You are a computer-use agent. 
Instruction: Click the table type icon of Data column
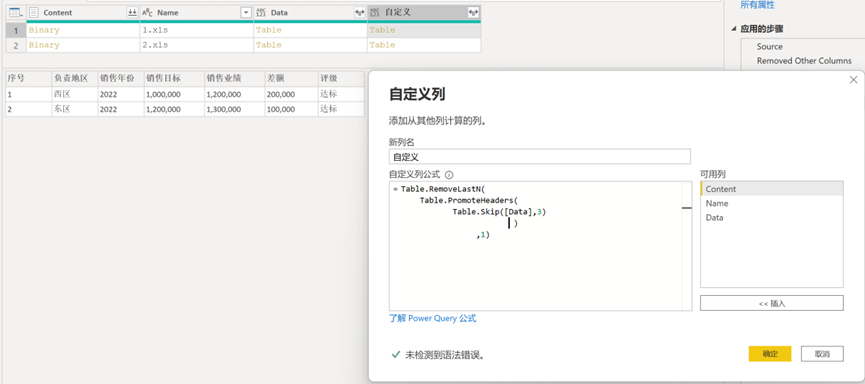261,13
